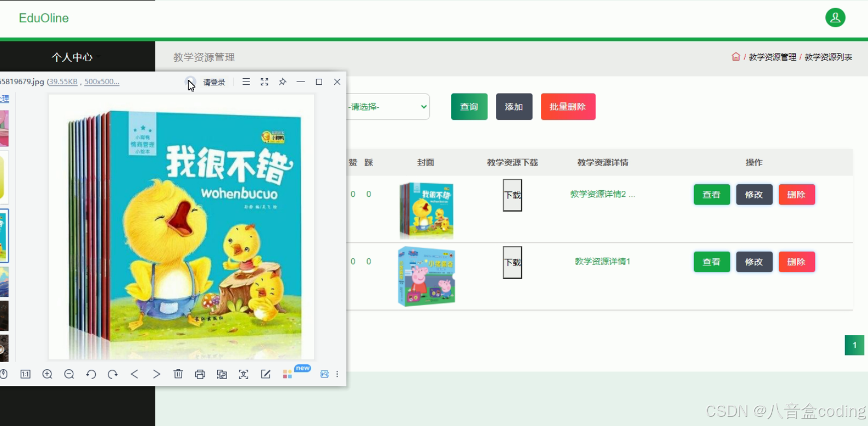Image resolution: width=868 pixels, height=426 pixels.
Task: Click 查看 in 教学资源详情2 row
Action: [712, 195]
